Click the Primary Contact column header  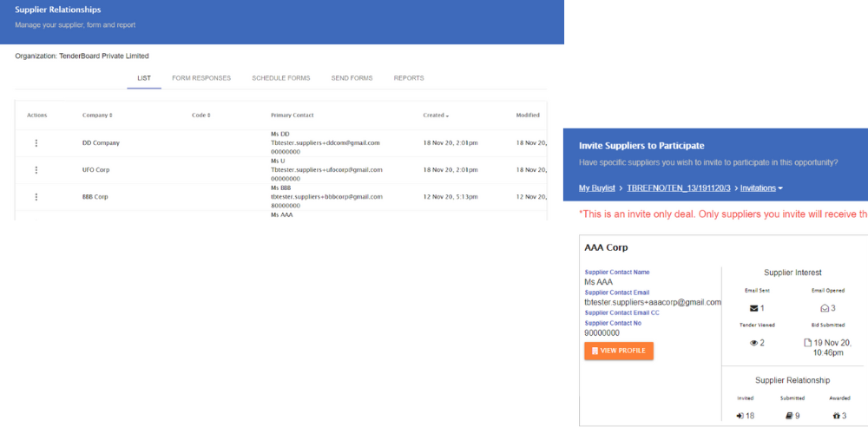(293, 115)
